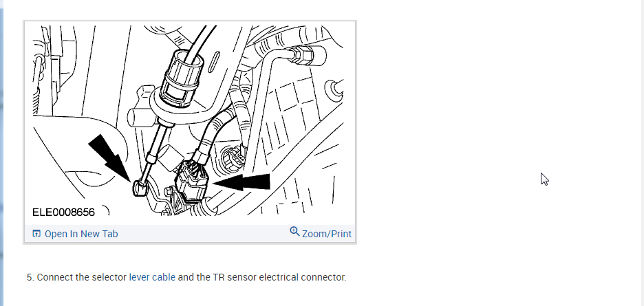Click the bolt head left of the TR sensor

tap(169, 192)
